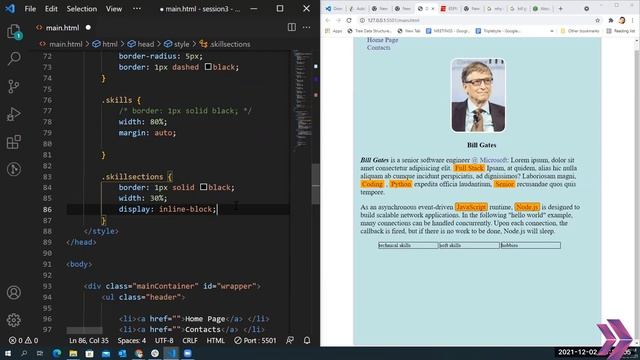Reload the page in Chrome
This screenshot has height=360, width=640.
pos(349,20)
